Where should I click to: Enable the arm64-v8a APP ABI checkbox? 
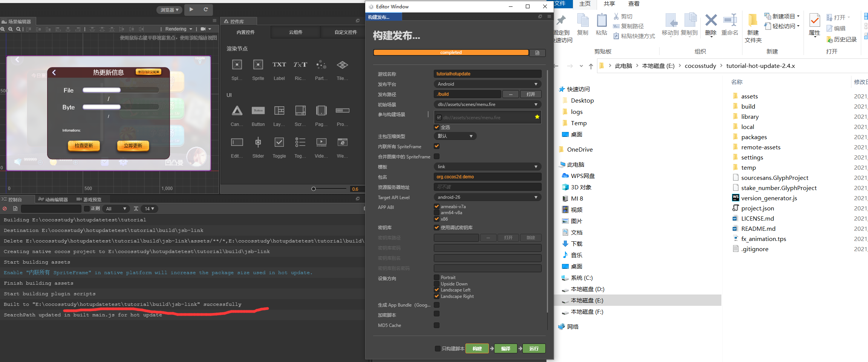tap(437, 213)
